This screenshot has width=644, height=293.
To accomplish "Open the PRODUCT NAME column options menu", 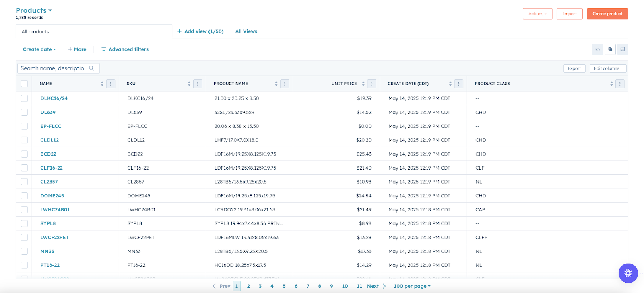I will point(285,84).
